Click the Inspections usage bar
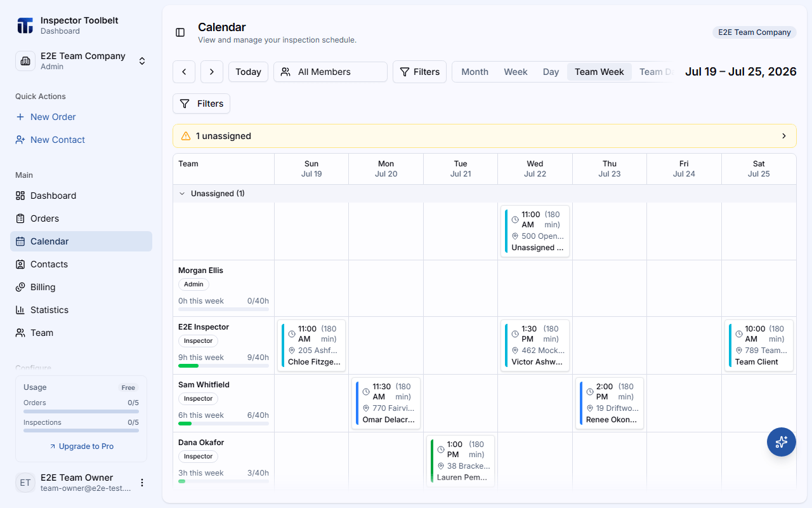Screen dimensions: 812x508 [x=81, y=431]
